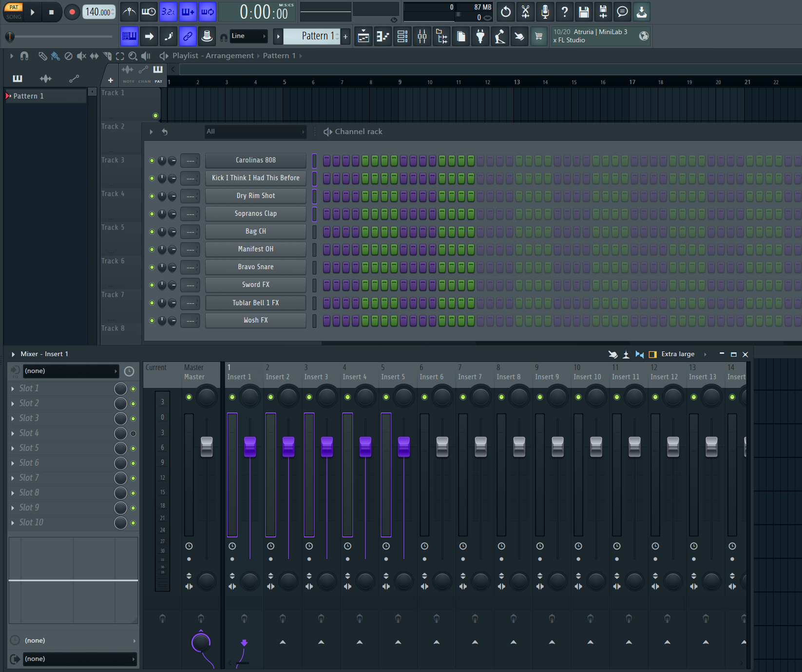802x672 pixels.
Task: Open the Bravo Snare channel button
Action: pyautogui.click(x=255, y=267)
